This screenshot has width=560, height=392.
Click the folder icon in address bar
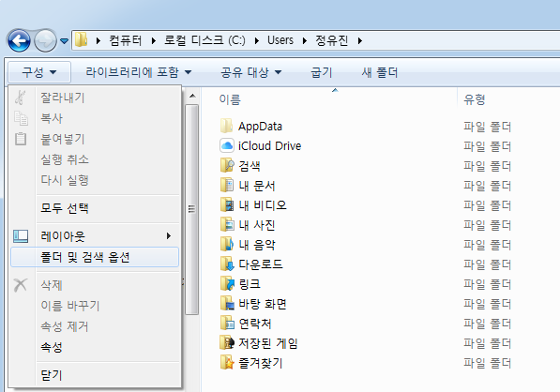click(x=81, y=40)
